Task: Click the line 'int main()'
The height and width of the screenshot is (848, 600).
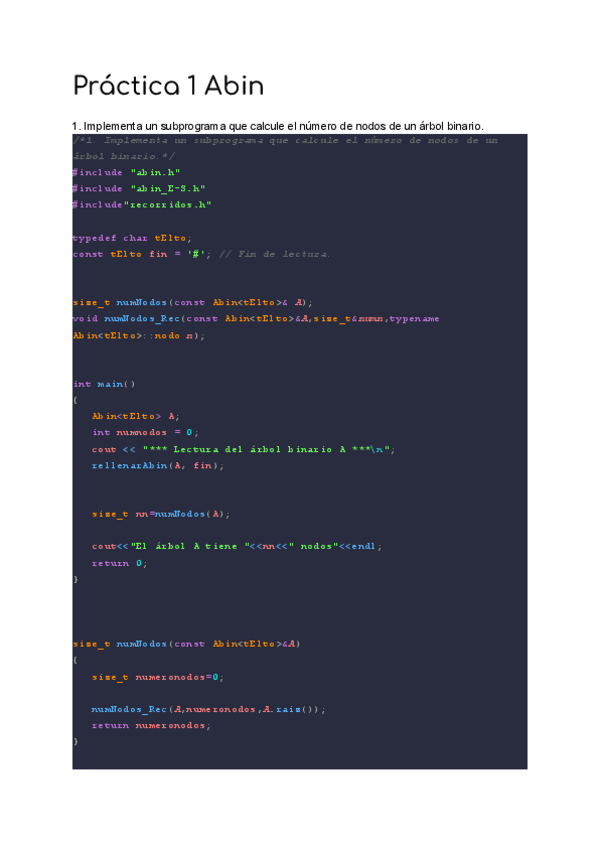Action: (x=104, y=385)
